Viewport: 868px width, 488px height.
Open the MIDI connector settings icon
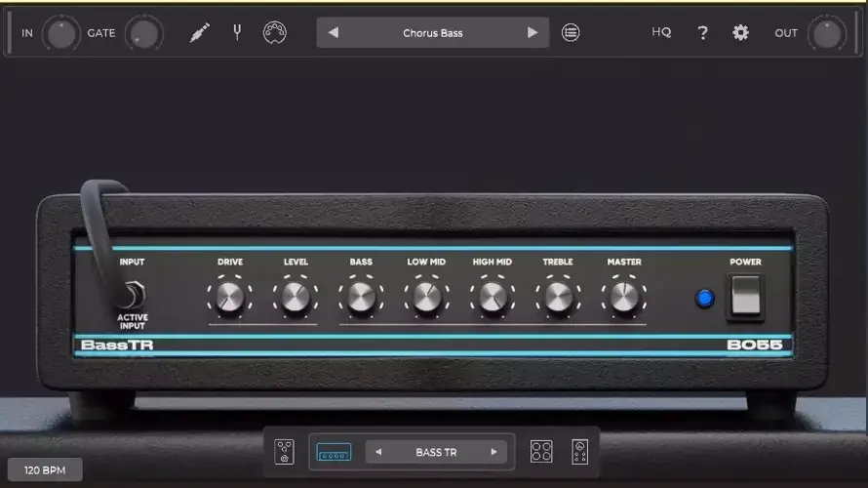tap(275, 33)
